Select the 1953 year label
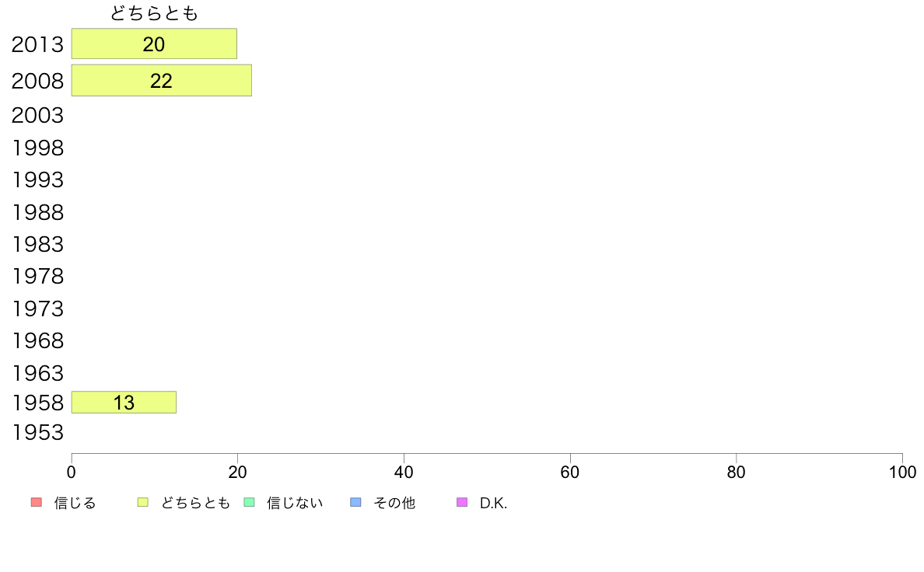 click(37, 433)
